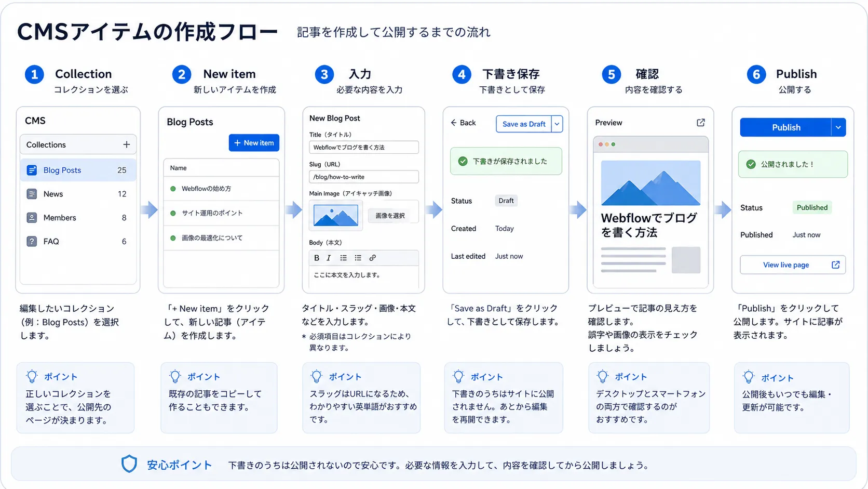Click green status dot for 画像の最適化について
This screenshot has height=489, width=868.
(173, 238)
